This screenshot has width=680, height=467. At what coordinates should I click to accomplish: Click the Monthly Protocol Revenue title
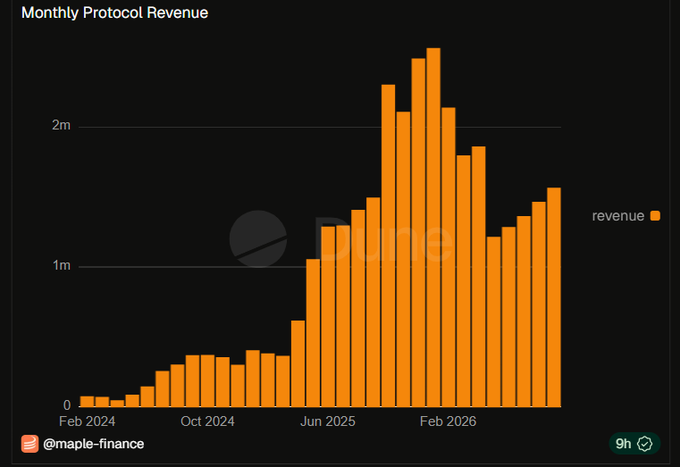(114, 13)
